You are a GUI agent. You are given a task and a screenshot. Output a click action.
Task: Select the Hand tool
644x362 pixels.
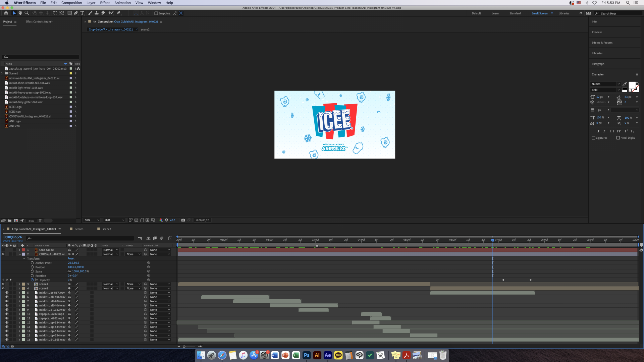pos(20,13)
